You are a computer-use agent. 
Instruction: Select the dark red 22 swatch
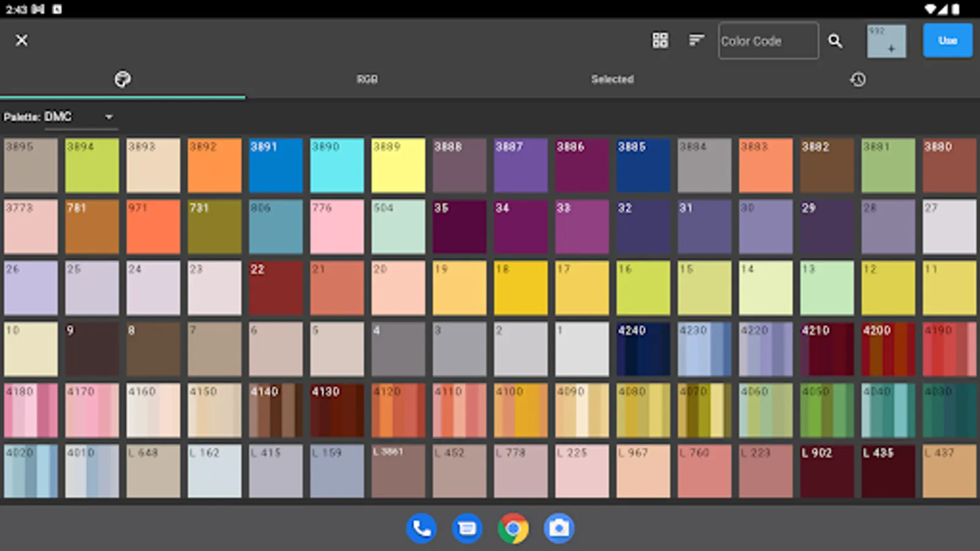[276, 288]
